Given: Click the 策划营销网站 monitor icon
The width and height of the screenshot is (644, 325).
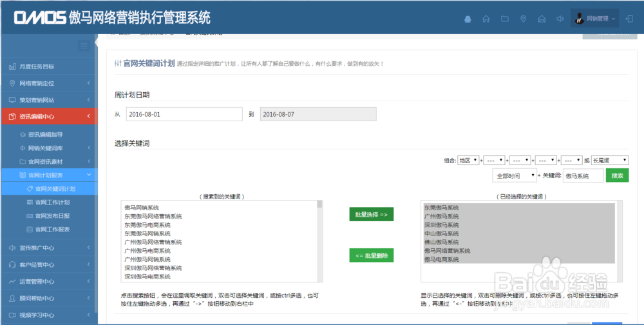Looking at the screenshot, I should [12, 100].
